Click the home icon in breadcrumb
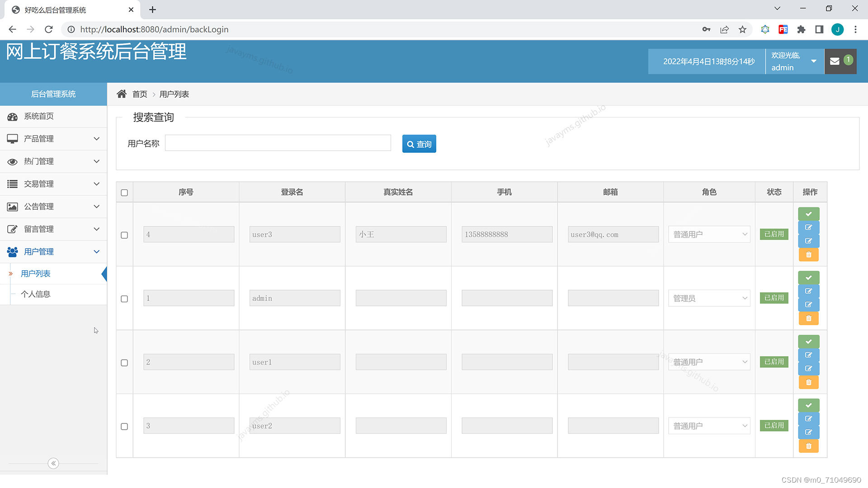Screen dimensions: 868x488 click(122, 94)
